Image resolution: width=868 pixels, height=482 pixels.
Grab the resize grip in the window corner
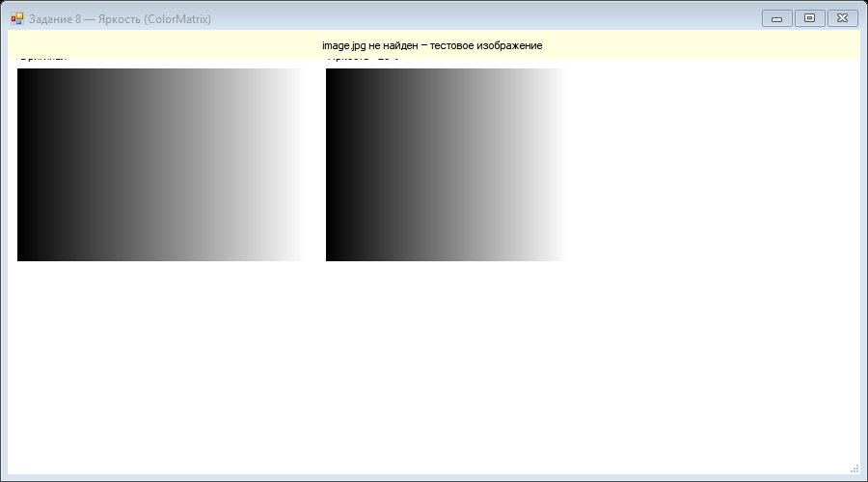(x=854, y=469)
